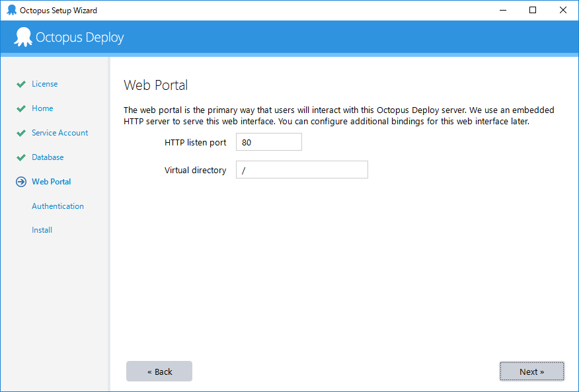Click the green checkmark beside Service Account

point(21,133)
